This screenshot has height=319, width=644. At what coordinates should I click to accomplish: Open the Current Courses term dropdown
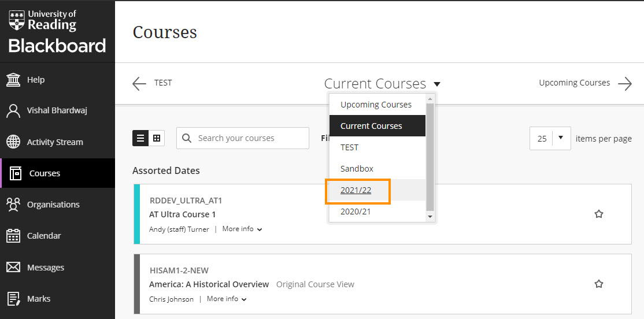(x=382, y=84)
